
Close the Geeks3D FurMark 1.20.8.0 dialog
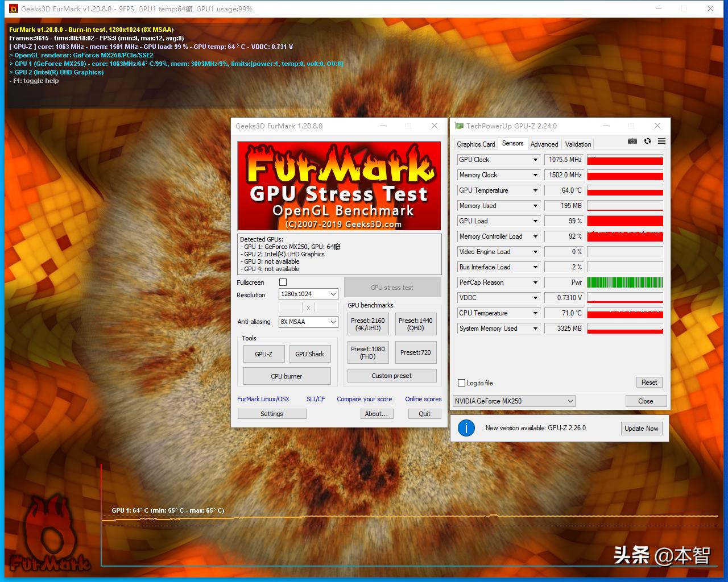pos(435,126)
